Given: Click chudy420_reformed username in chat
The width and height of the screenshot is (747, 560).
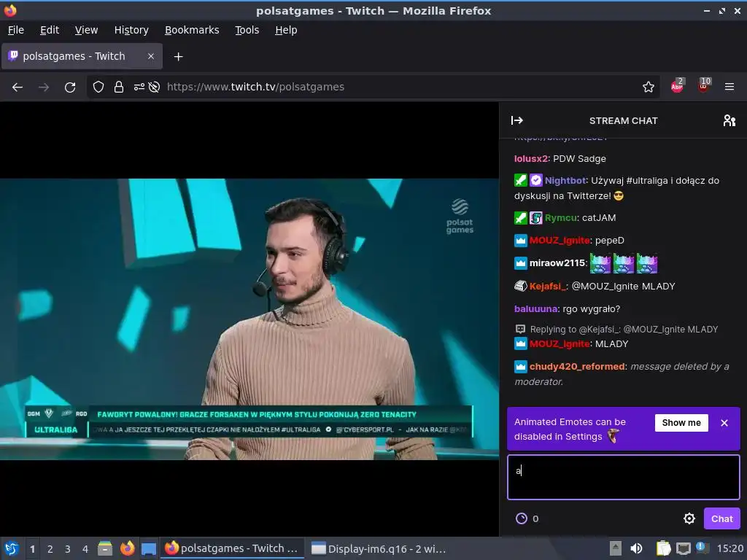Looking at the screenshot, I should click(x=577, y=367).
